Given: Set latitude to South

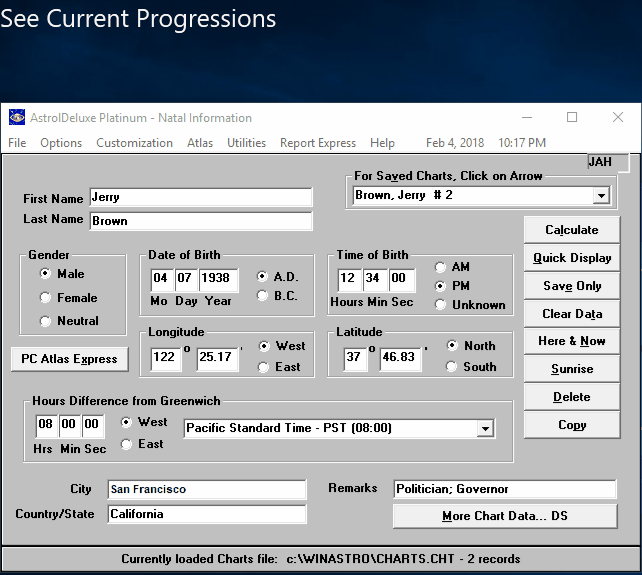Looking at the screenshot, I should (453, 367).
